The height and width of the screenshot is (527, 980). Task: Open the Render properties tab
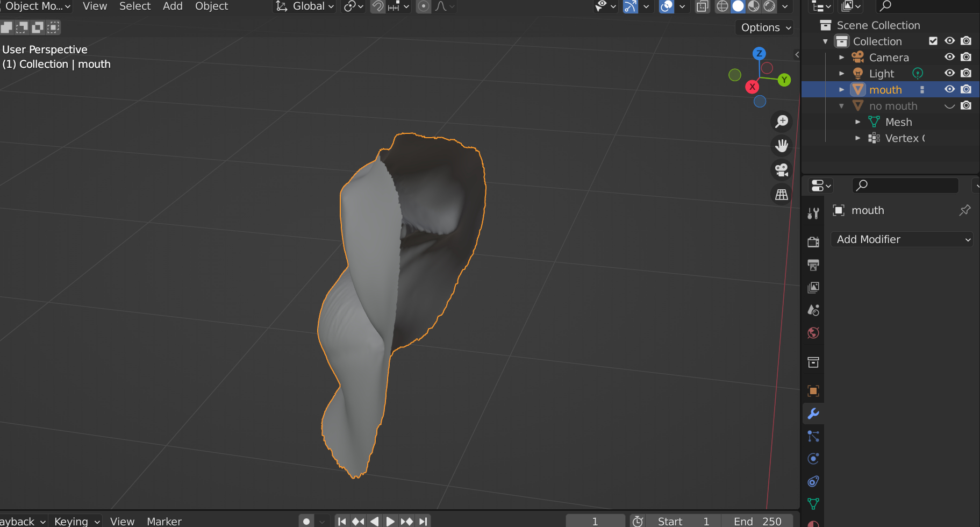[x=813, y=242]
